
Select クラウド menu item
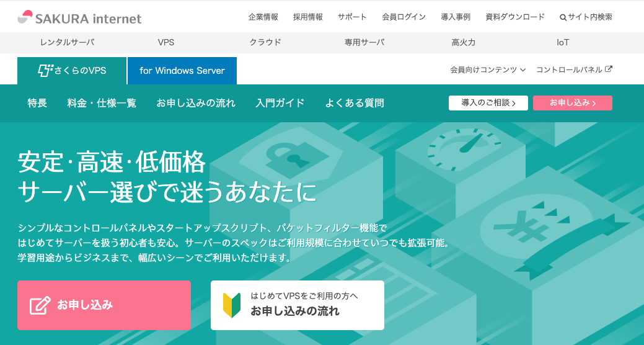coord(265,42)
